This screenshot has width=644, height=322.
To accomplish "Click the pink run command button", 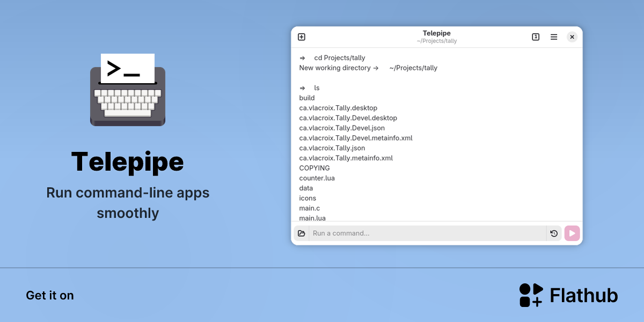I will pyautogui.click(x=572, y=233).
